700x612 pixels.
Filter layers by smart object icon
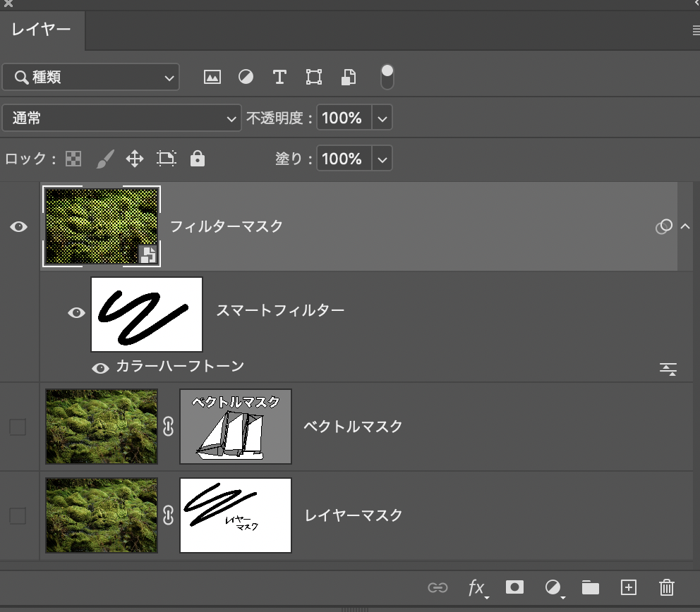[349, 77]
